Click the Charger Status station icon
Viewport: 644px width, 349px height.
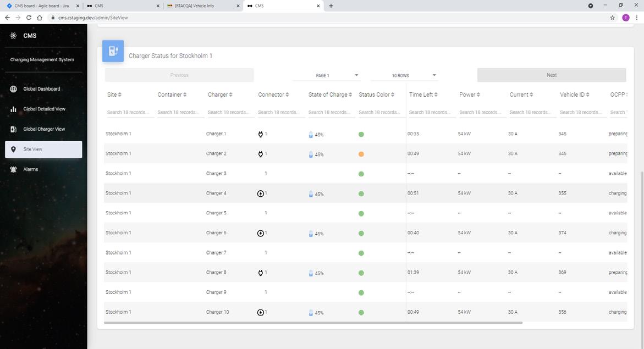pos(113,51)
